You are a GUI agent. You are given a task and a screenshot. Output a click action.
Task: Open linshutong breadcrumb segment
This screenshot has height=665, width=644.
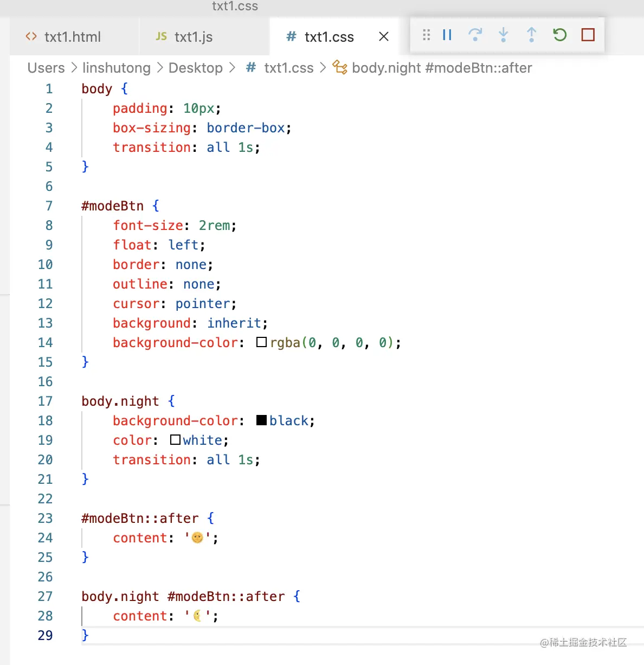tap(117, 68)
